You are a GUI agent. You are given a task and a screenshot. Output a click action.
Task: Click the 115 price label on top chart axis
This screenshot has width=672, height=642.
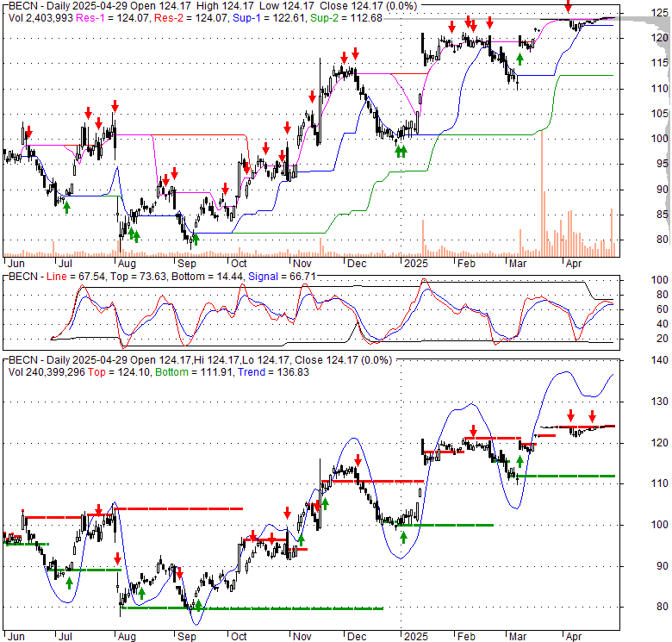point(660,63)
